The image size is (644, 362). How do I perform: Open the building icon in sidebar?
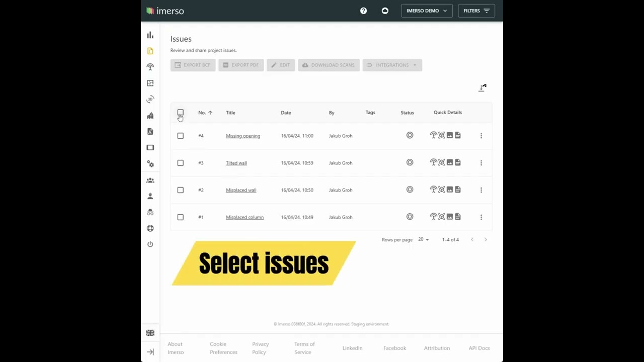150,116
